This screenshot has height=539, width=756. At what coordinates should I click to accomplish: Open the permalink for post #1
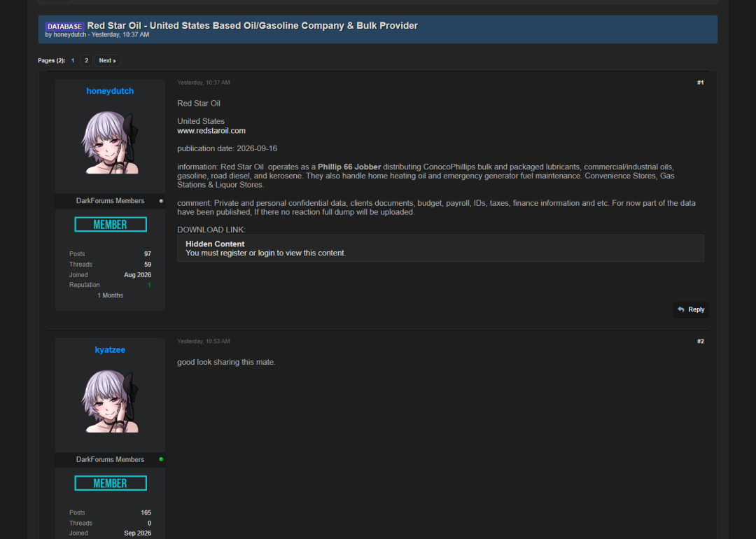[x=701, y=83]
